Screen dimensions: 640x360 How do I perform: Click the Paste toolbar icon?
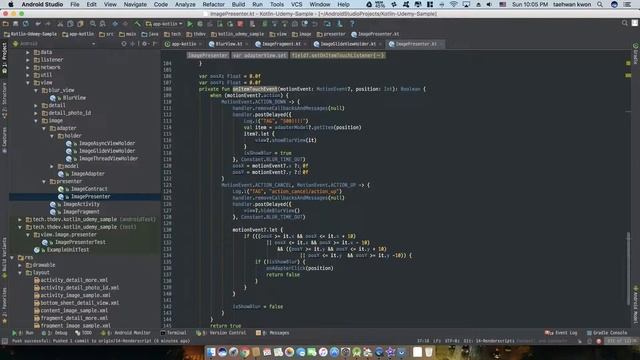coord(80,24)
